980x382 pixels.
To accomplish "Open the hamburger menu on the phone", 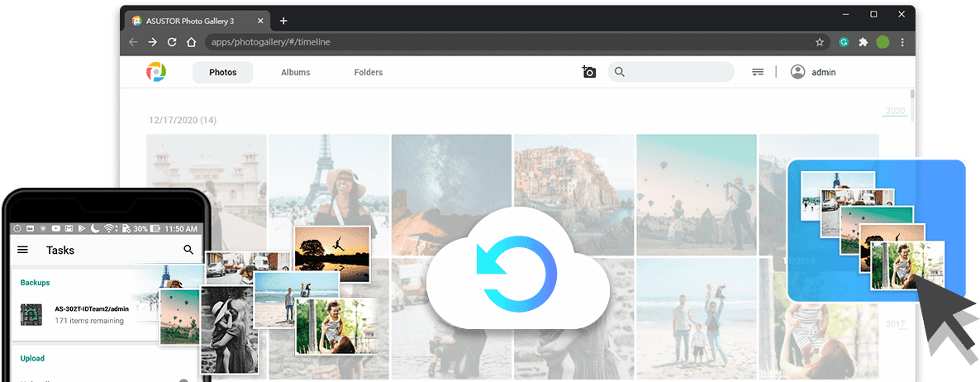I will click(x=22, y=250).
